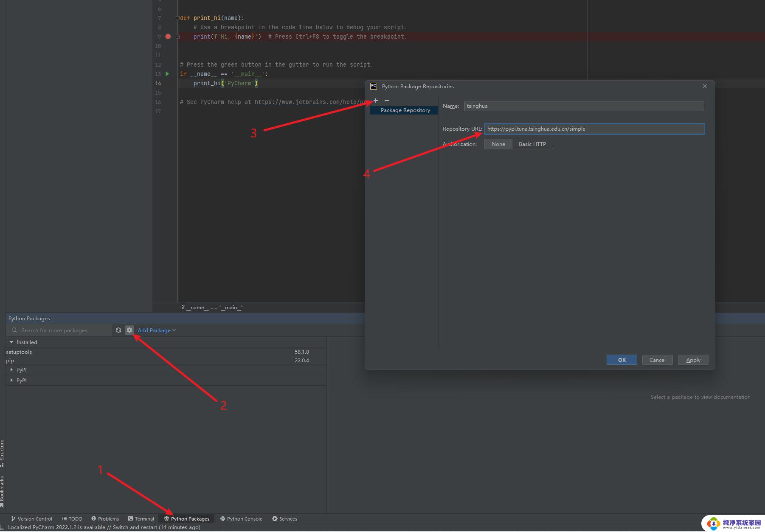Switch to the Problems tab
This screenshot has height=532, width=765.
click(x=105, y=518)
